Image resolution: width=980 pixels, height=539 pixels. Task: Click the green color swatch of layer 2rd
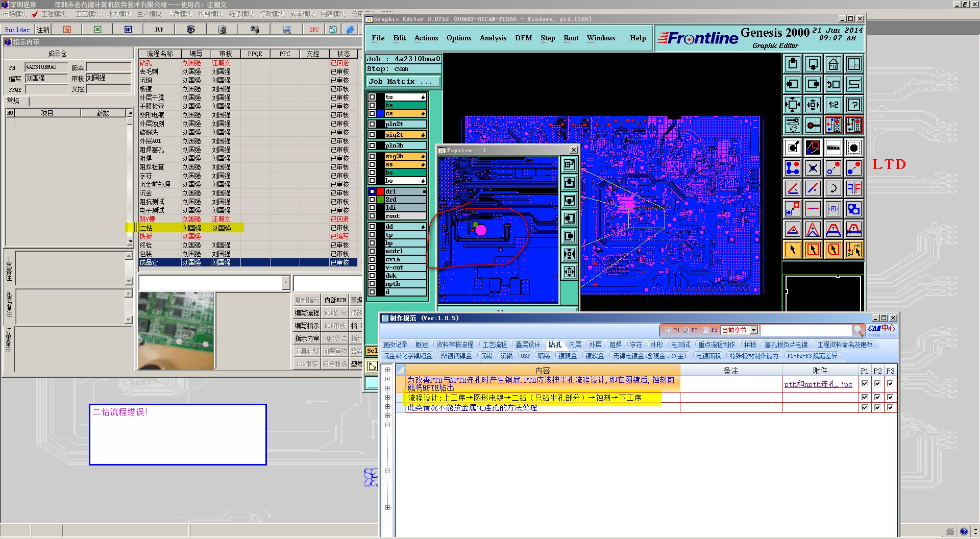[x=380, y=200]
